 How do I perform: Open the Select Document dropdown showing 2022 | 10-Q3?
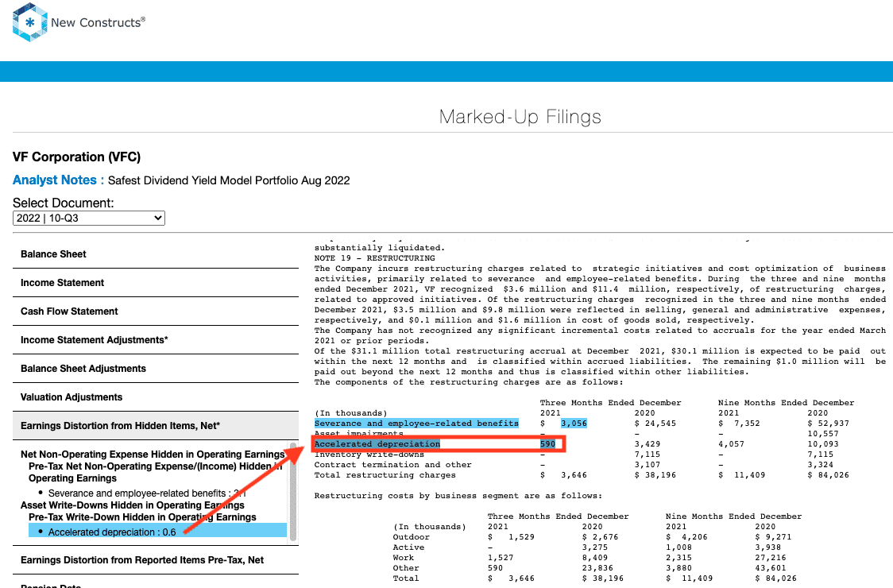89,219
